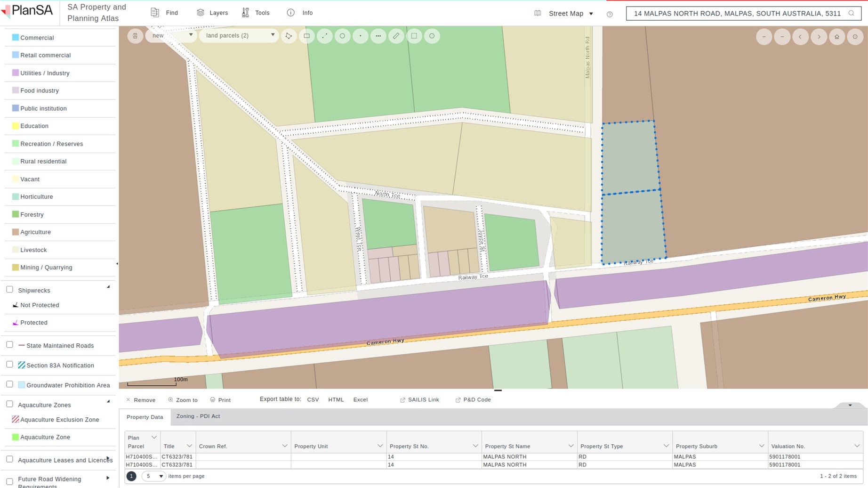Screen dimensions: 868x488
Task: Click the search magnifier icon
Action: coord(851,13)
